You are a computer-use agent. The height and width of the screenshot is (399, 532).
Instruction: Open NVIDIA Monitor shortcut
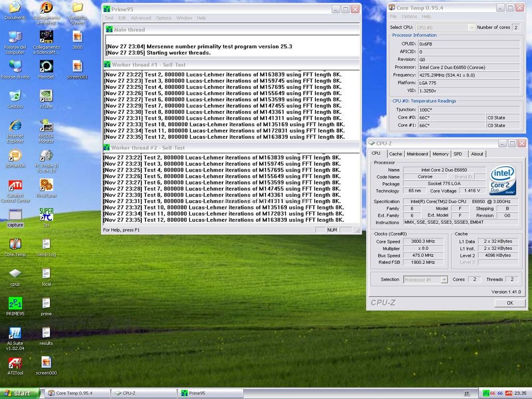(46, 131)
